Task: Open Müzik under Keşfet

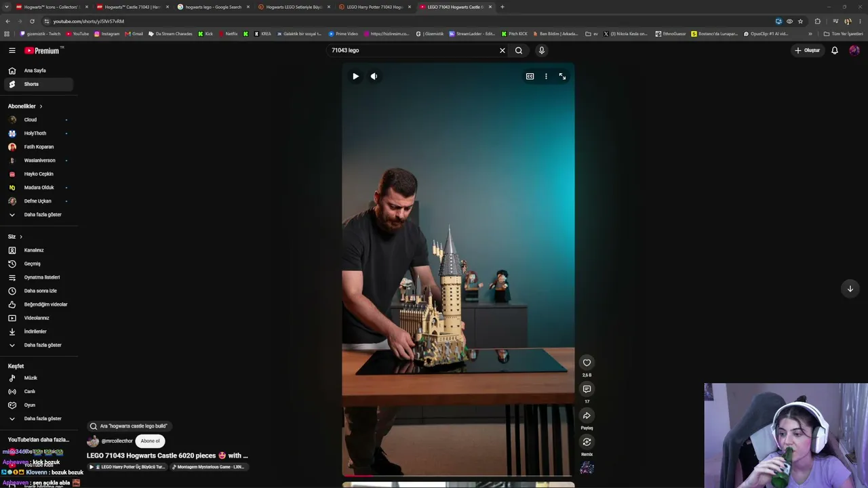Action: tap(38, 378)
